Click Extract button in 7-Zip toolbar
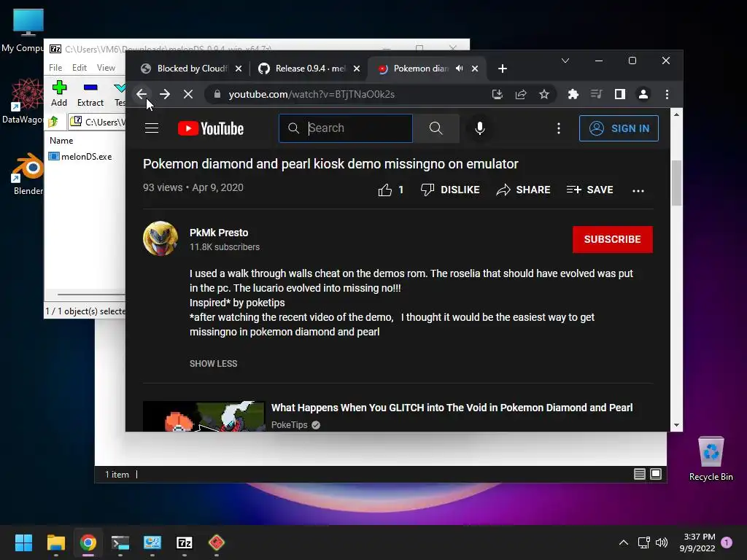The image size is (747, 560). pos(90,93)
